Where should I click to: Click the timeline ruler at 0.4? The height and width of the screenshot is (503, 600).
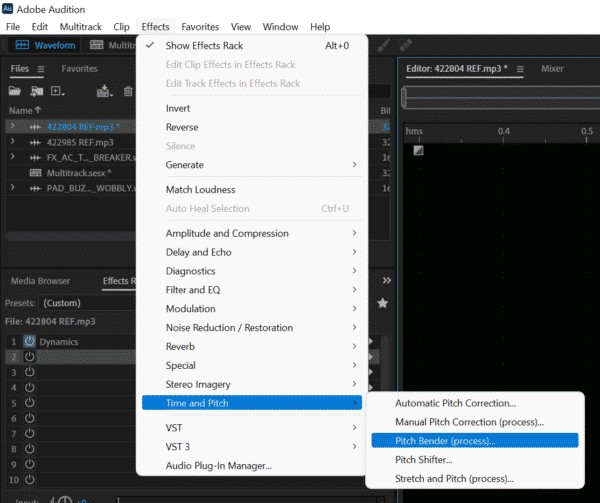(x=504, y=132)
